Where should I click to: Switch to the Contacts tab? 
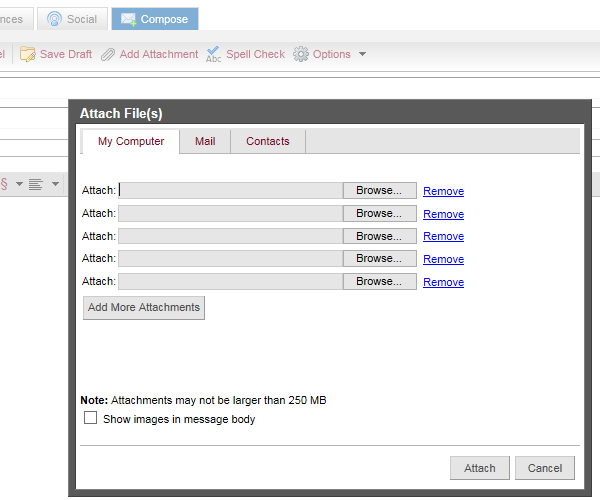pos(268,142)
